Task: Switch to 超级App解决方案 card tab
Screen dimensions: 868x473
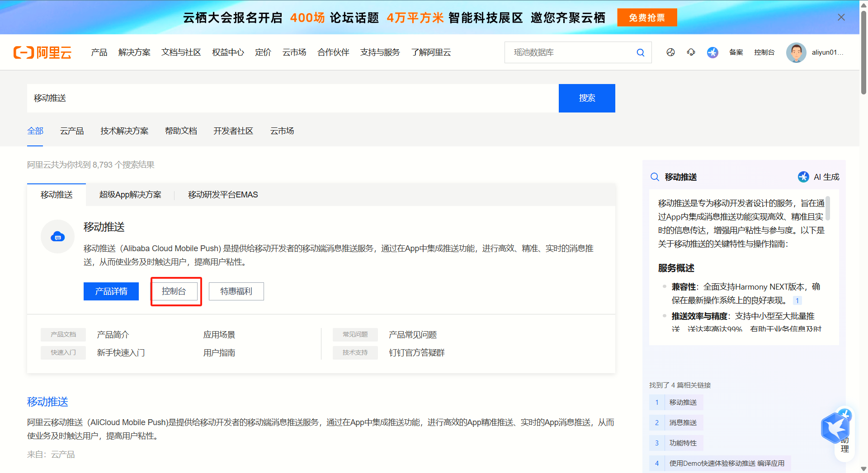Action: [130, 195]
